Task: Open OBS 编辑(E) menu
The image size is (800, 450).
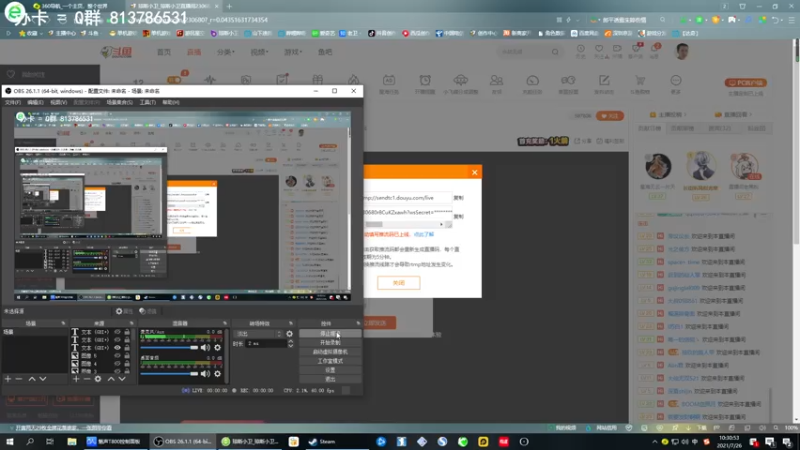Action: click(35, 103)
